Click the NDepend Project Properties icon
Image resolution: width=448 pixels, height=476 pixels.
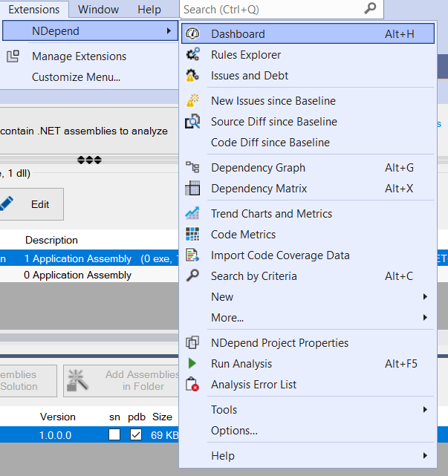pyautogui.click(x=192, y=343)
